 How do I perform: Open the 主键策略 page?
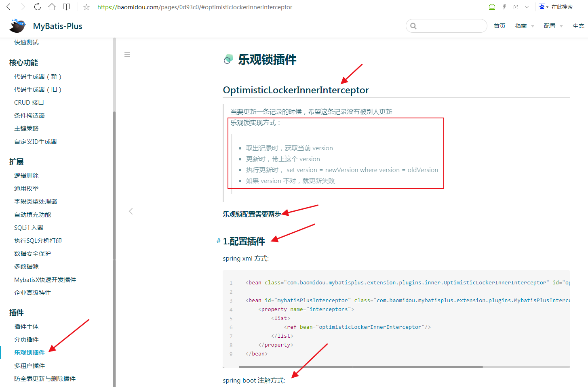point(27,128)
